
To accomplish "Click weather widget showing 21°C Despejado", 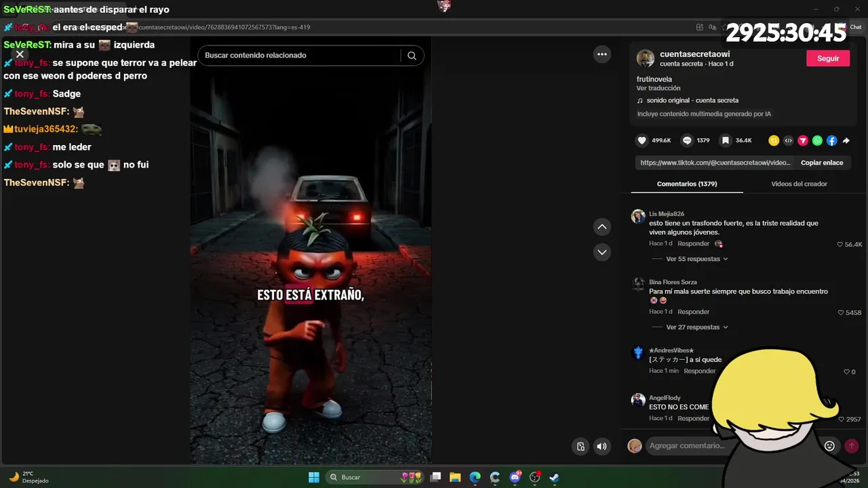I will 28,477.
